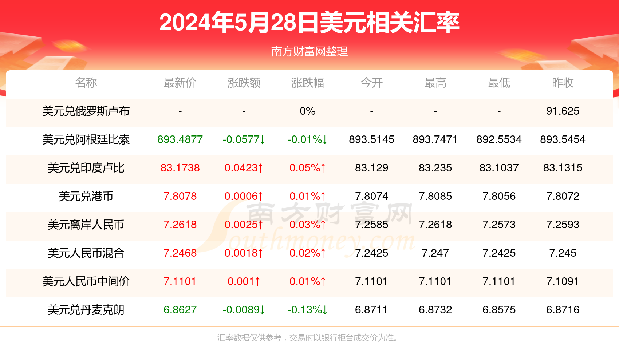The image size is (619, 364).
Task: Click the previous close 7.1091
Action: tap(563, 281)
